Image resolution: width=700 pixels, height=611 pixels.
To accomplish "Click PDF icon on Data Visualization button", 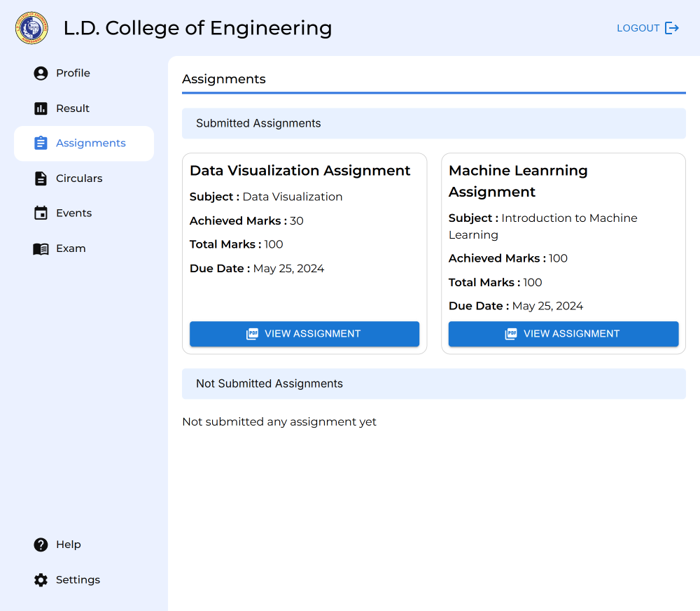I will coord(253,334).
